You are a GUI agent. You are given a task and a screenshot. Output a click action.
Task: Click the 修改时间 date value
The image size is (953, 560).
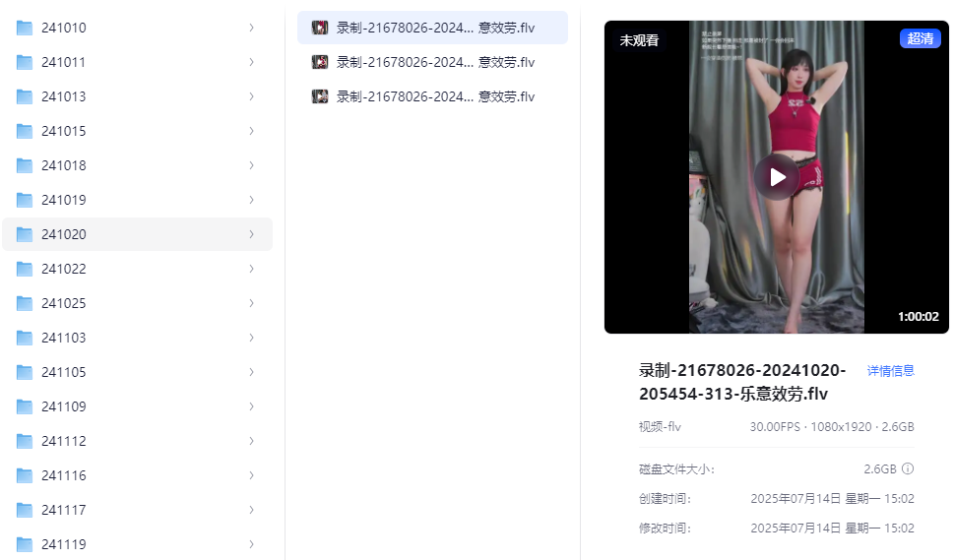click(x=833, y=529)
